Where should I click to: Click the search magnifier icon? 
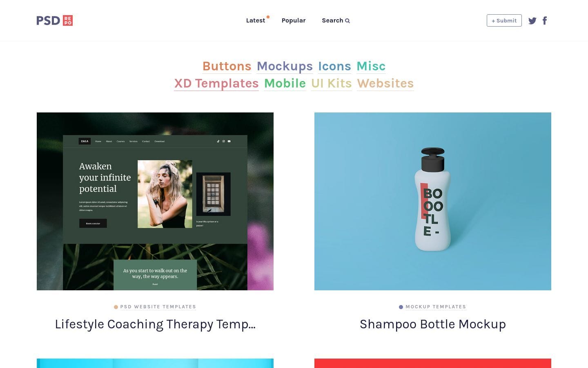pyautogui.click(x=347, y=21)
